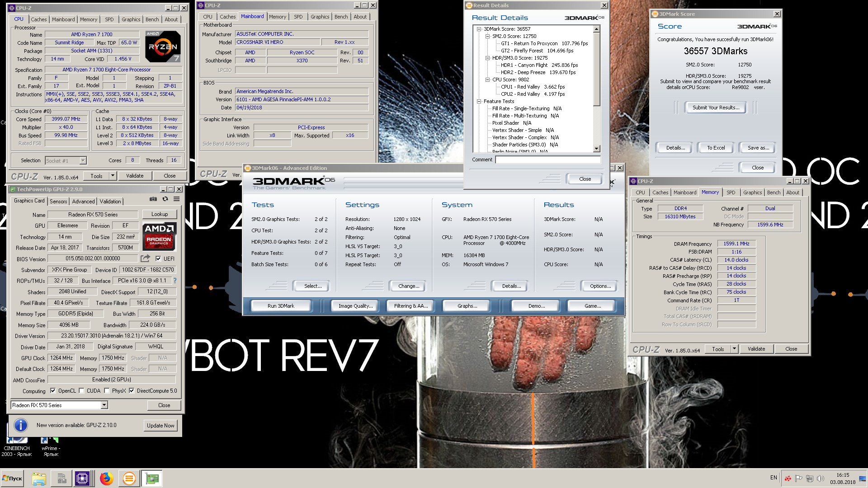Viewport: 868px width, 488px height.
Task: Switch to CPU-Z taskbar icon
Action: point(82,478)
